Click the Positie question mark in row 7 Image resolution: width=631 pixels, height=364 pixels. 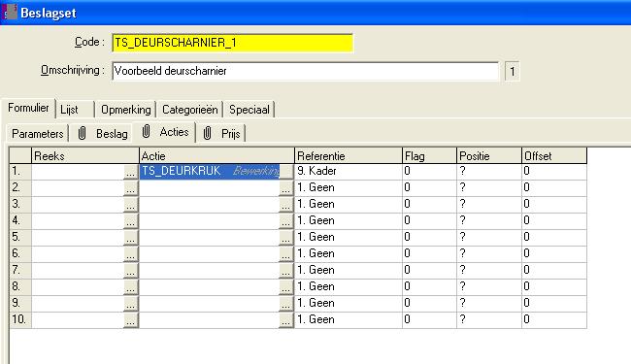(x=489, y=270)
